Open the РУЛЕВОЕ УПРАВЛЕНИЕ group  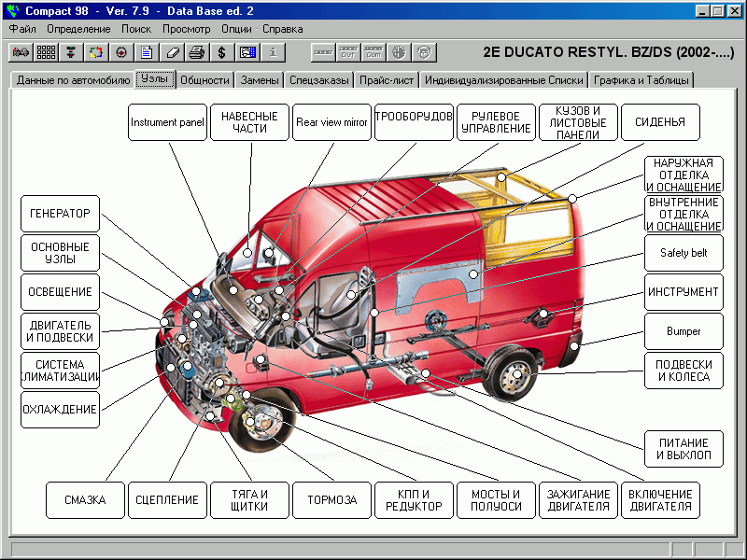click(x=496, y=122)
